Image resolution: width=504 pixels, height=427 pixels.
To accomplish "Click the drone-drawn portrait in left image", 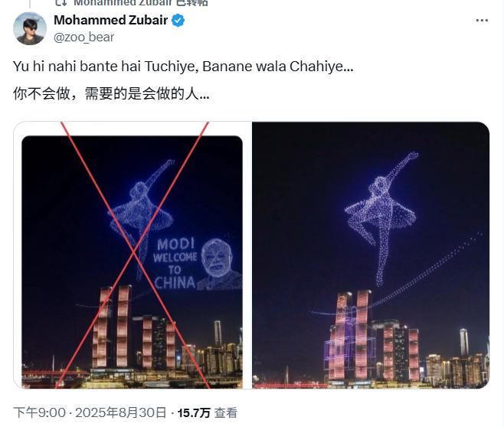I will (x=220, y=264).
